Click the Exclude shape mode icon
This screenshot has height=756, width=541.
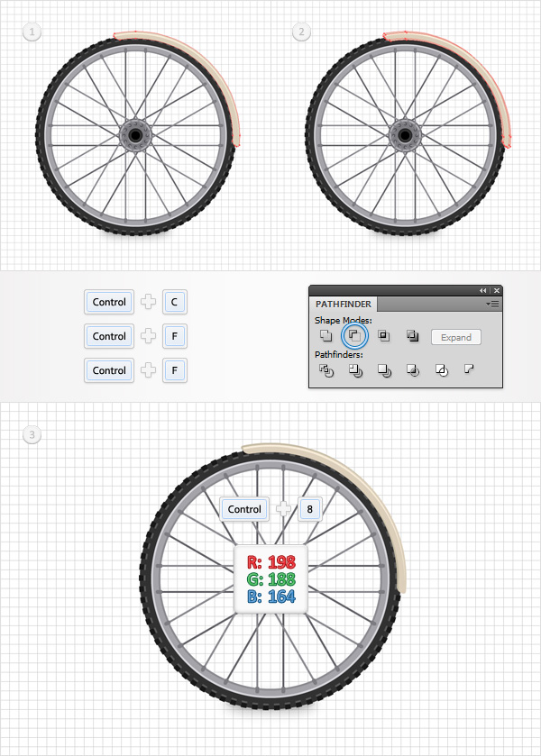[413, 335]
